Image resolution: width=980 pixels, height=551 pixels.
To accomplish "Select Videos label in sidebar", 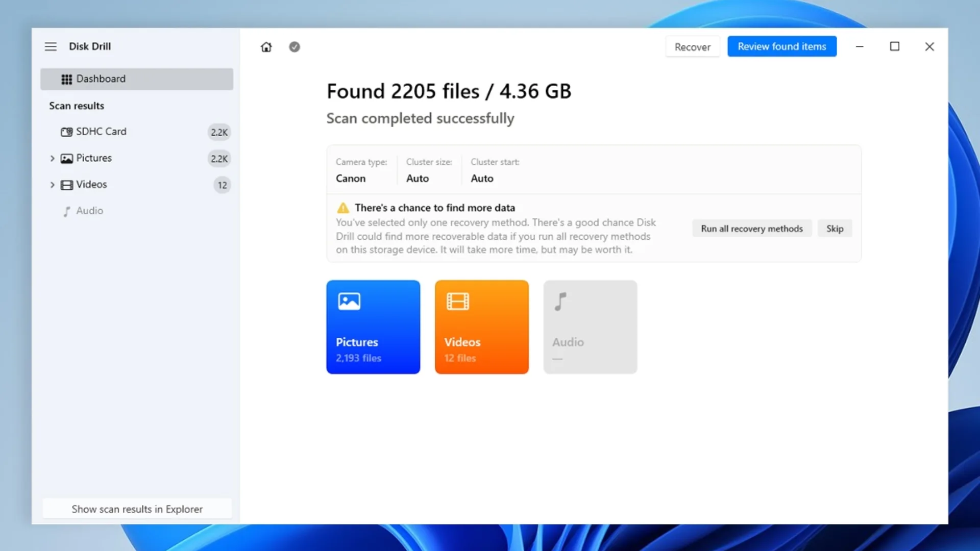I will click(x=91, y=184).
